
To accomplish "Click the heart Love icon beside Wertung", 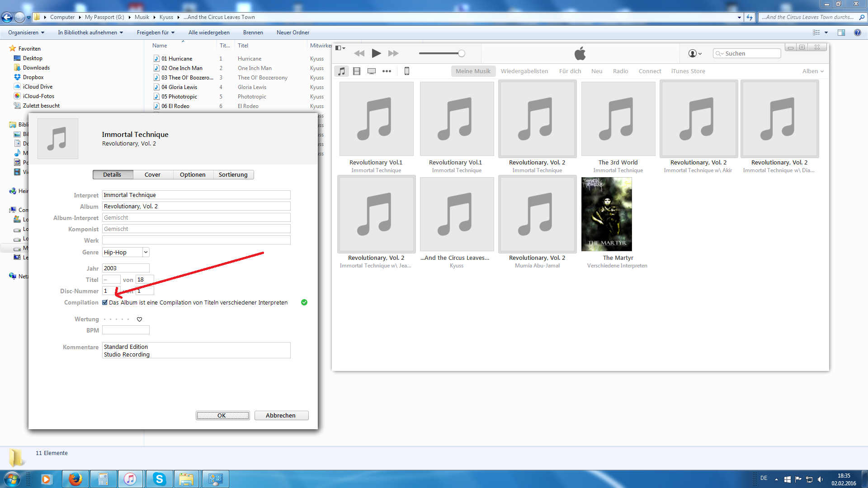I will [139, 319].
